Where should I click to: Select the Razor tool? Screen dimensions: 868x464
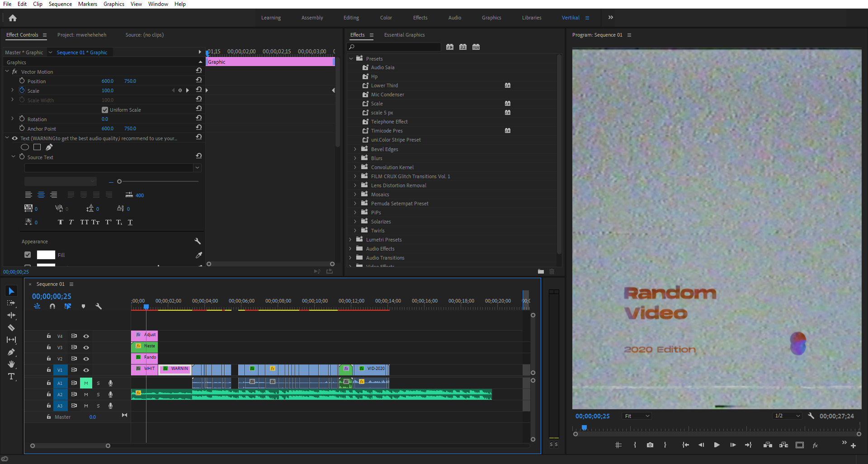pos(11,327)
